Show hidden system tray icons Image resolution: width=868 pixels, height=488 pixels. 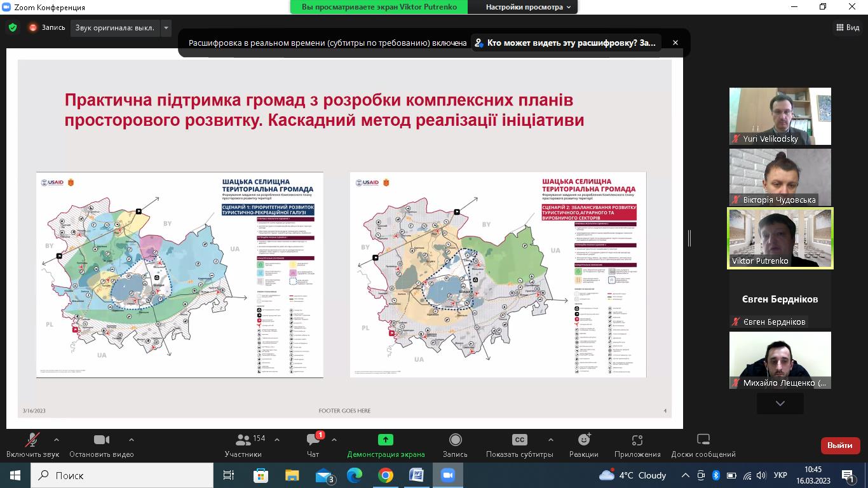(x=686, y=475)
